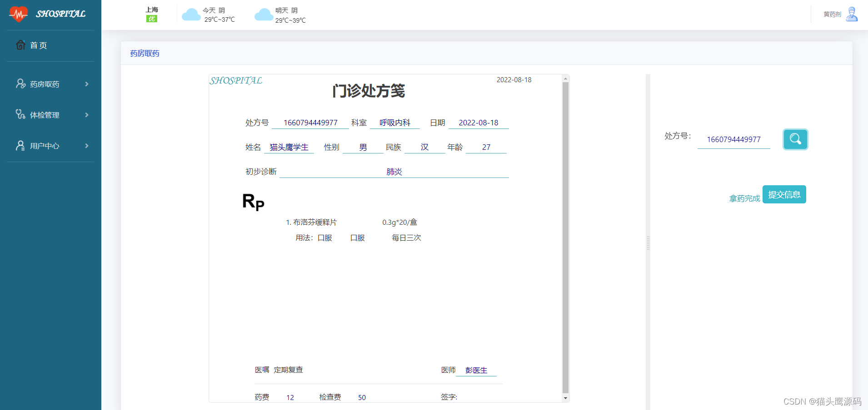Click the doctor's advice 定期复查
This screenshot has width=868, height=410.
pyautogui.click(x=288, y=370)
